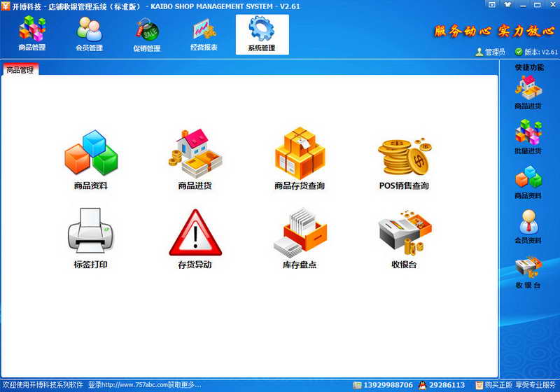Click 购买正版 link in status bar

(493, 385)
